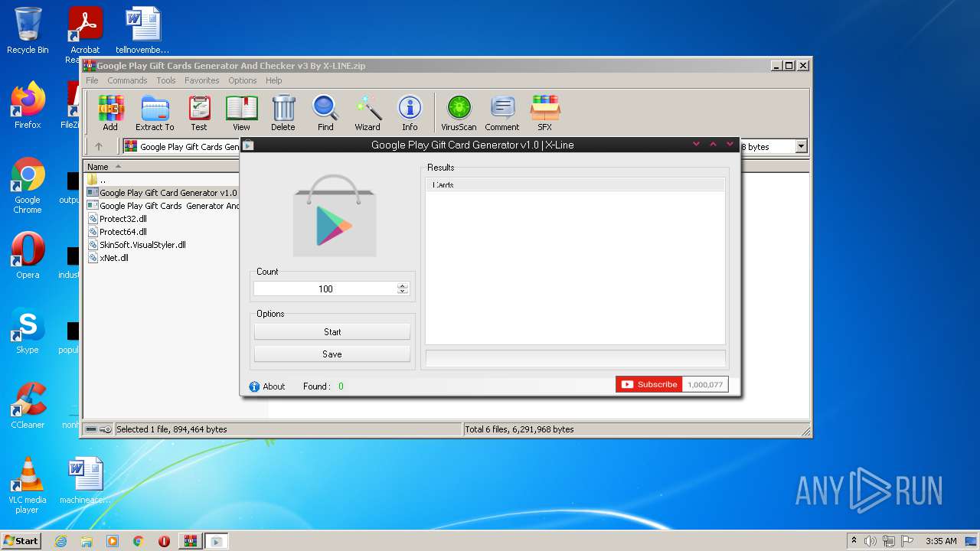The image size is (980, 551).
Task: Click the Comment toolbar icon
Action: pos(502,113)
